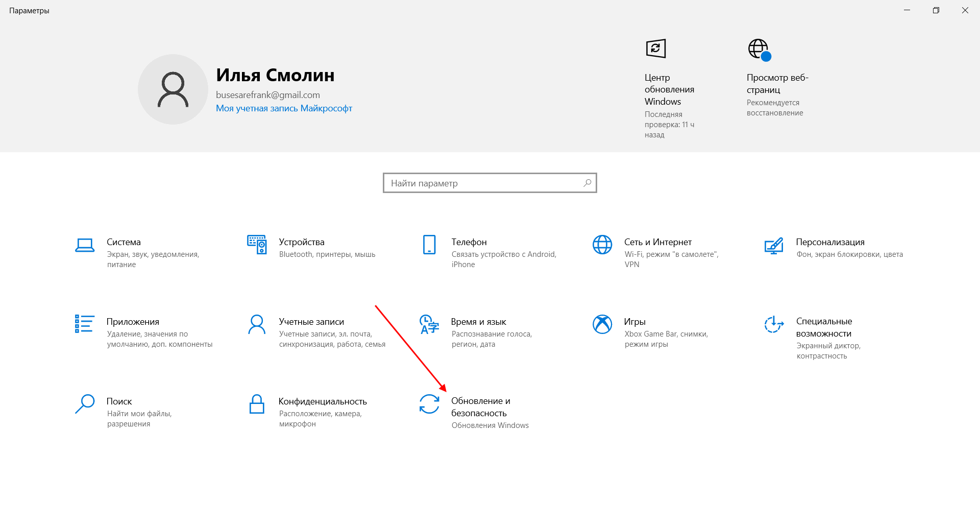Open the System laptop icon

pos(85,245)
